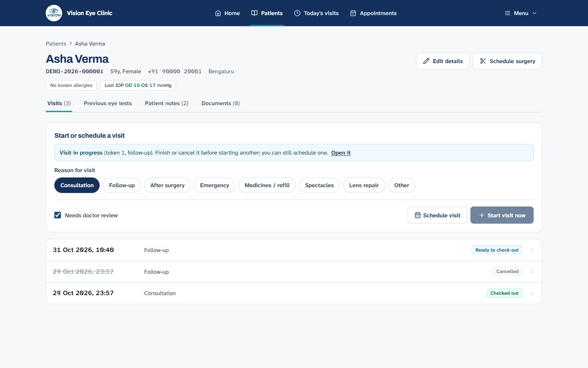
Task: Click the Schedule visit button
Action: pos(437,215)
